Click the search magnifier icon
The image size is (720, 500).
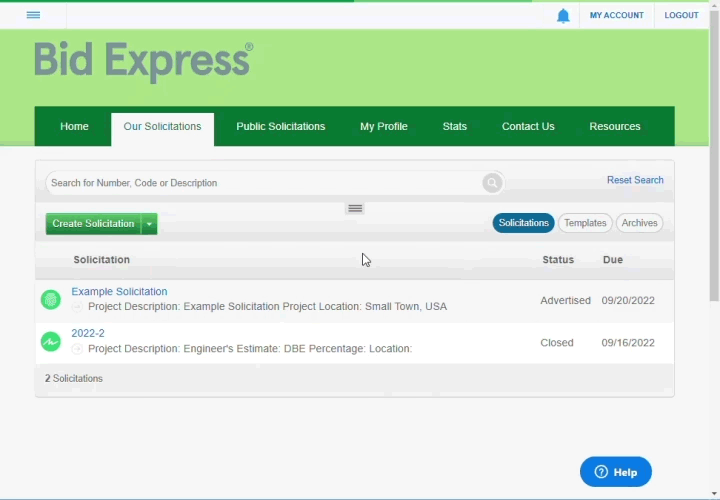point(492,183)
